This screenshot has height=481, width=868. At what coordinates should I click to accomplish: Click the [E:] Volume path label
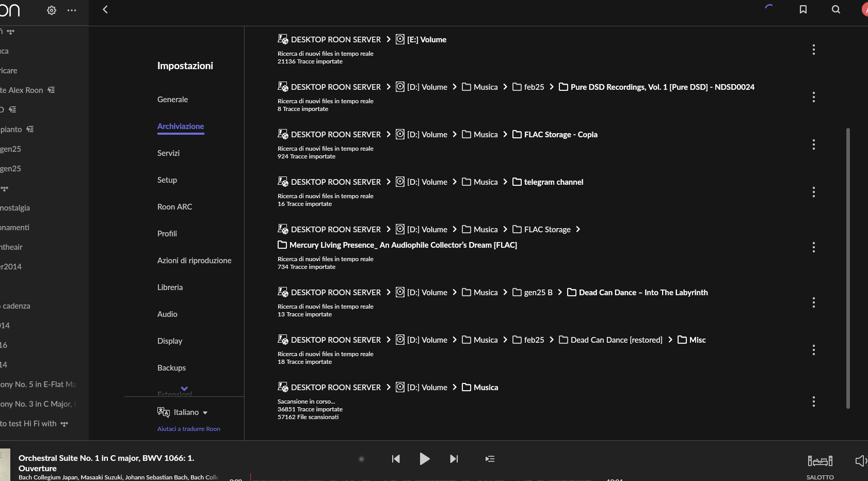click(426, 39)
